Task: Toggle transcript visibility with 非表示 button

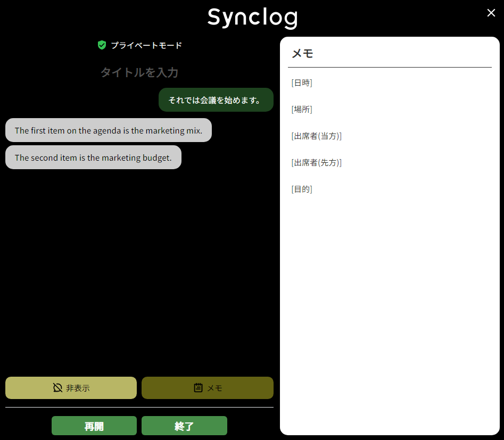Action: (x=71, y=388)
